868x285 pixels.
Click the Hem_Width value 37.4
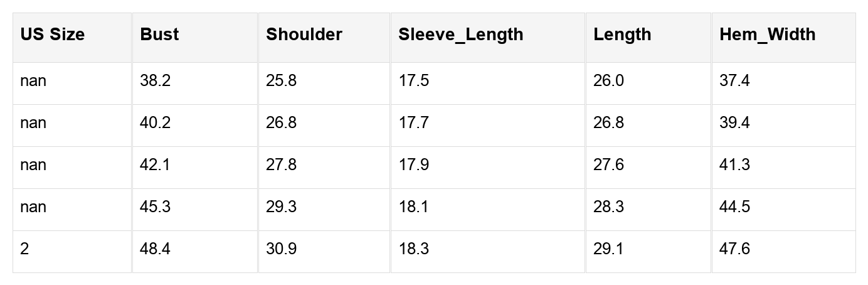(734, 81)
